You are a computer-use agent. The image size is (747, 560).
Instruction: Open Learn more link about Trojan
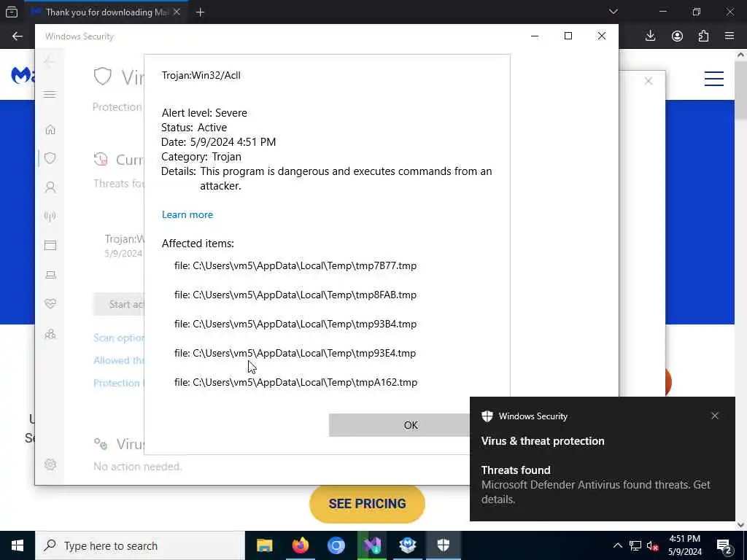pyautogui.click(x=187, y=215)
